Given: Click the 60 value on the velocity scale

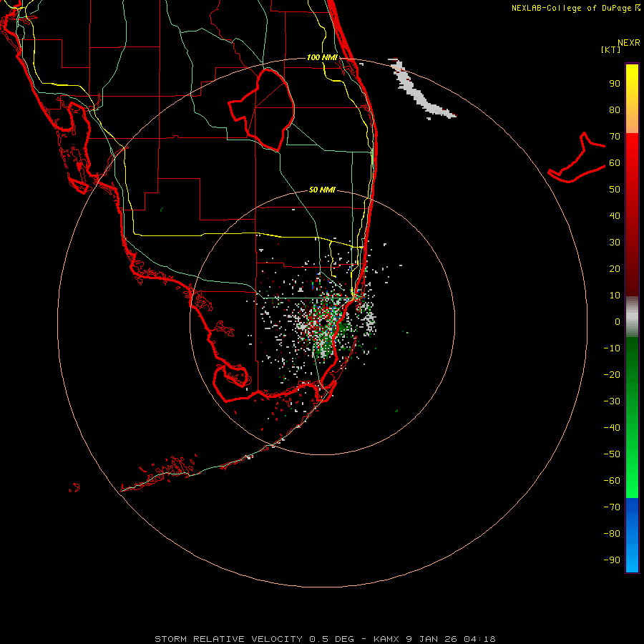Looking at the screenshot, I should click(x=615, y=163).
